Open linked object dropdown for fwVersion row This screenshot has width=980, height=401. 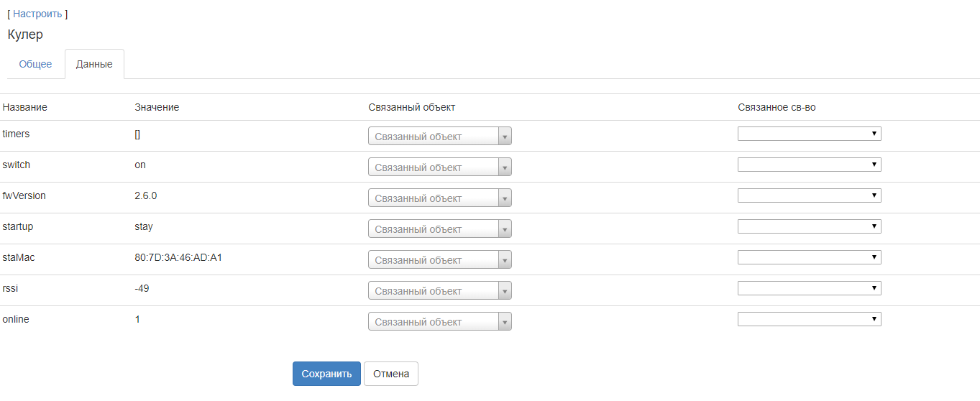(439, 198)
